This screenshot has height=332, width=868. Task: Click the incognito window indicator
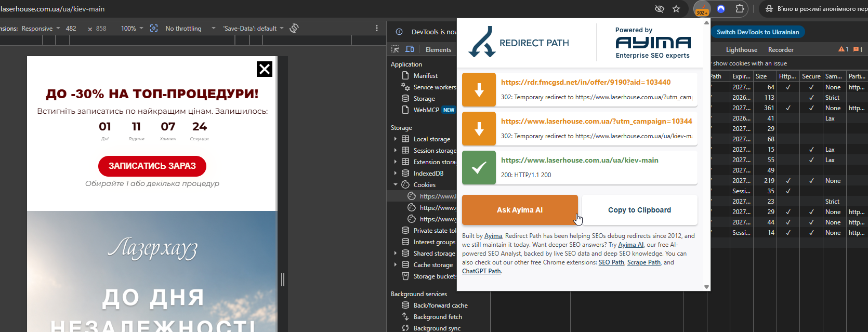click(x=816, y=9)
